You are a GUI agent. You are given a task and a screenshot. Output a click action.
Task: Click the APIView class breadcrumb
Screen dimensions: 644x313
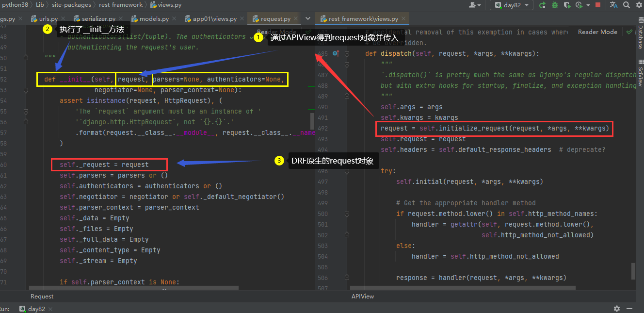(363, 296)
